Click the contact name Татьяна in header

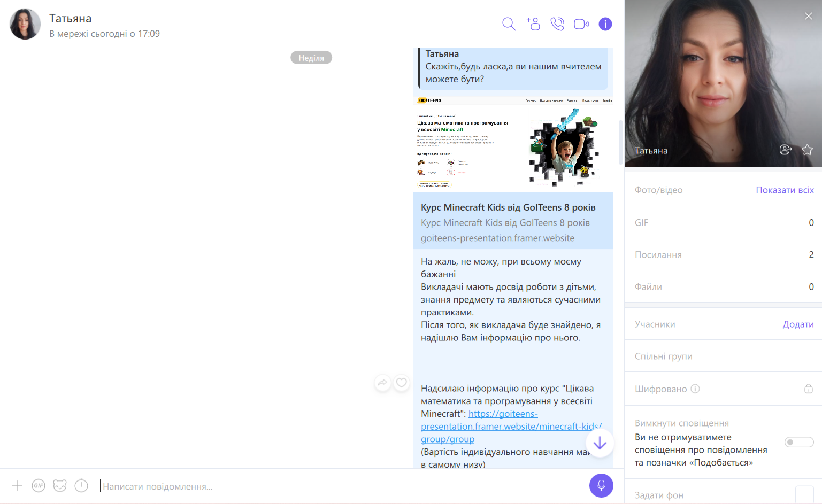pyautogui.click(x=70, y=18)
